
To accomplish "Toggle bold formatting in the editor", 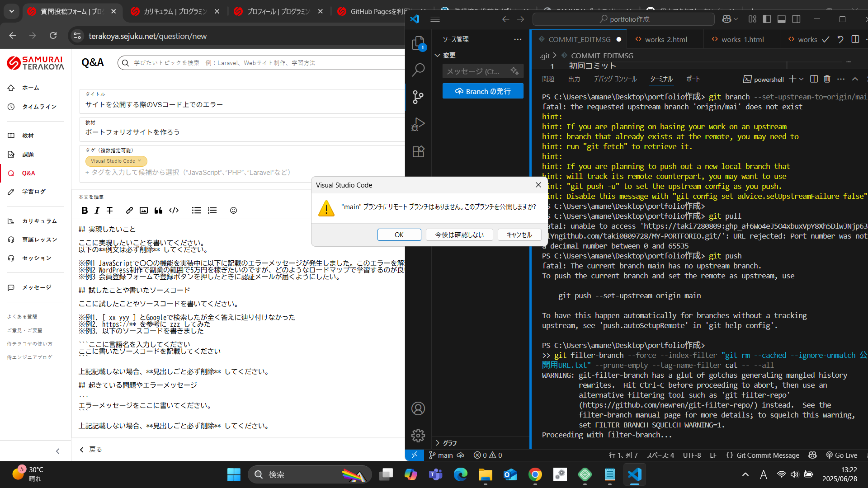I will point(85,210).
